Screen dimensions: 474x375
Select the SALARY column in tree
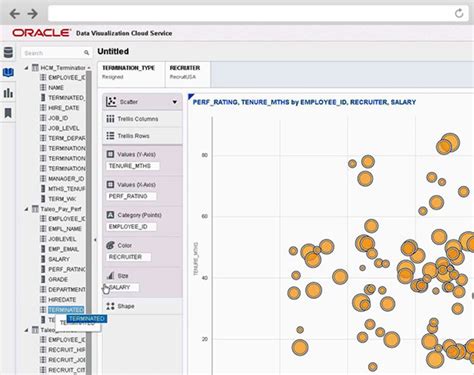pyautogui.click(x=59, y=259)
